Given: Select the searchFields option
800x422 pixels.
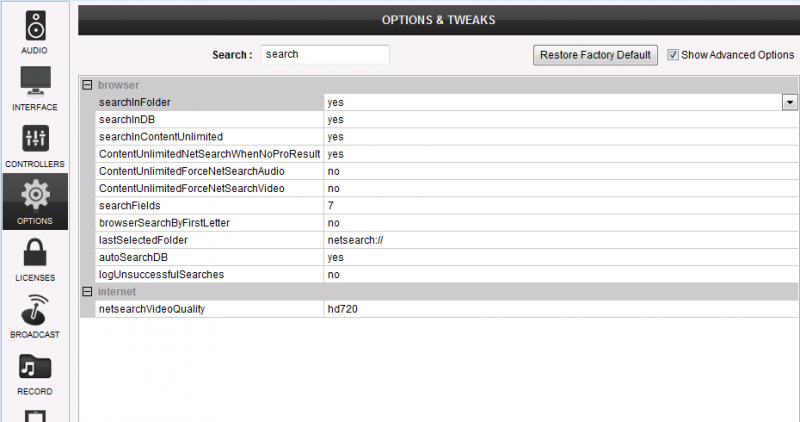Looking at the screenshot, I should [130, 206].
